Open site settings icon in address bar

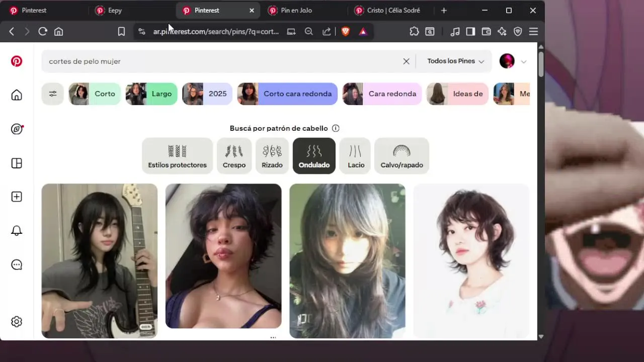[141, 32]
